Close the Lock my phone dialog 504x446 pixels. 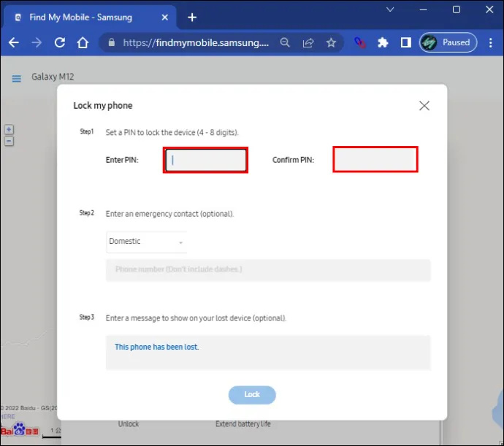click(424, 106)
